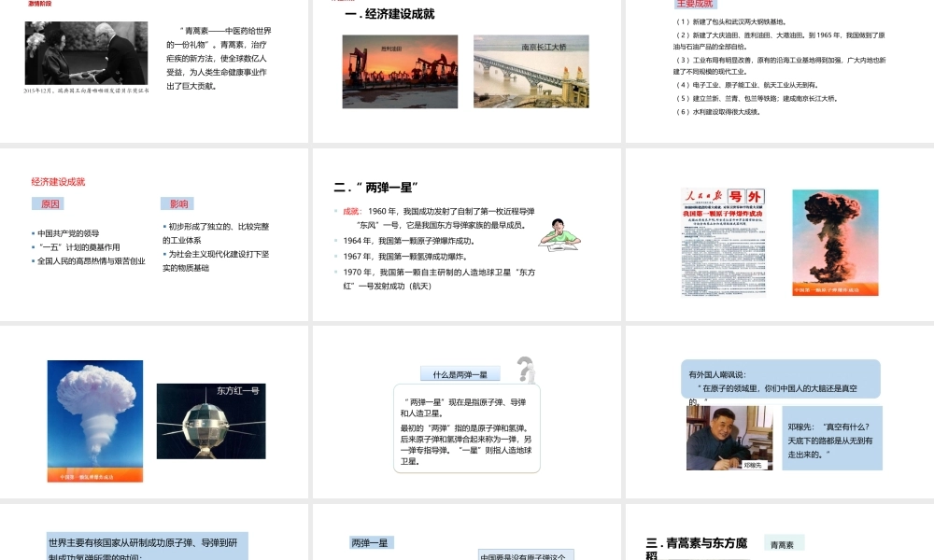Click the 影响 label box
Image resolution: width=934 pixels, height=560 pixels.
[x=177, y=203]
